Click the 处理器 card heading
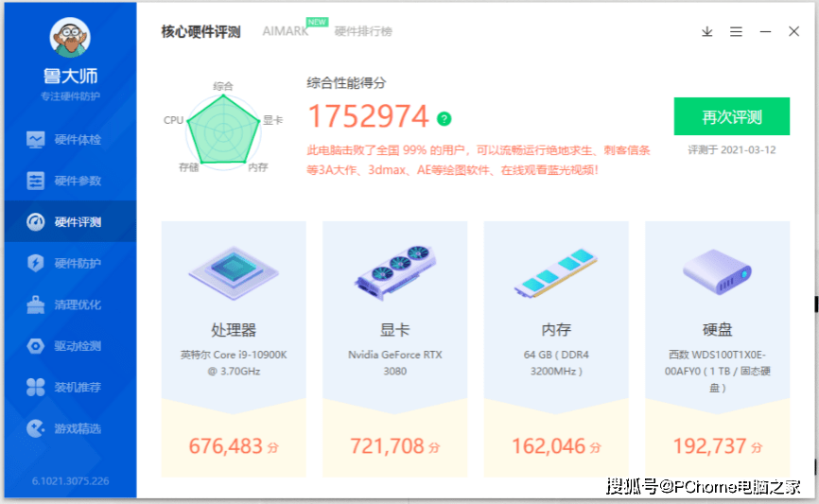 coord(234,330)
